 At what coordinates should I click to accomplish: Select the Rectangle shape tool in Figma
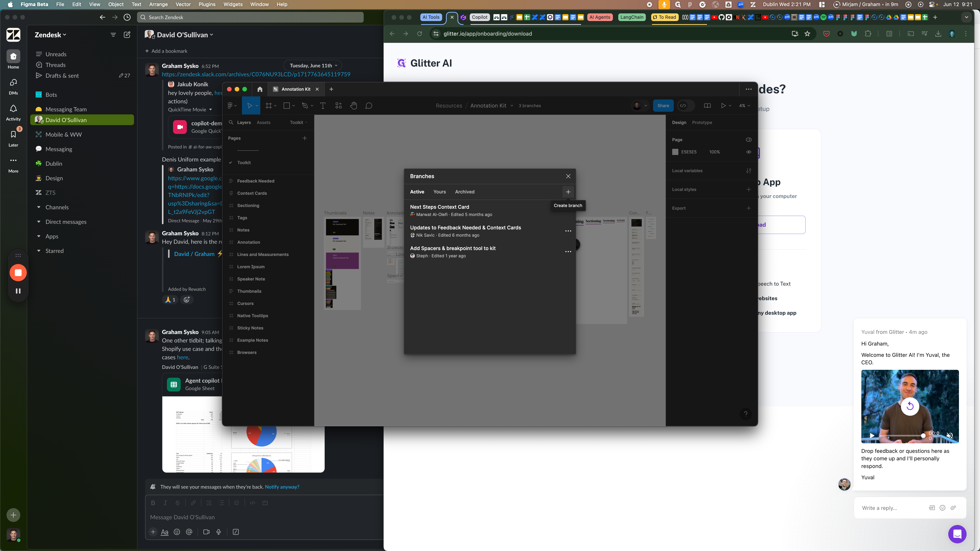[287, 106]
